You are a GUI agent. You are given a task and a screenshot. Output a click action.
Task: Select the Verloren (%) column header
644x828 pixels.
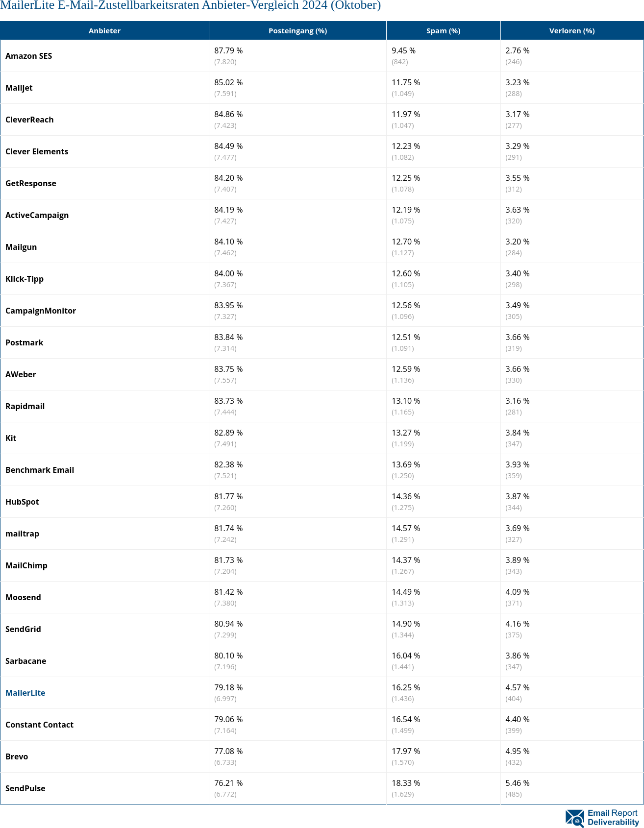[571, 31]
